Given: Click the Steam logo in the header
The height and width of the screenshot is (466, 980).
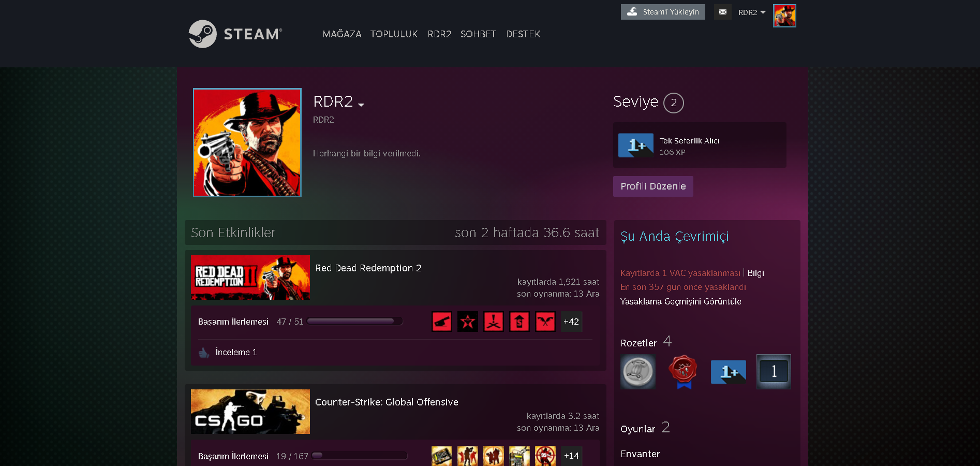Looking at the screenshot, I should click(x=235, y=34).
